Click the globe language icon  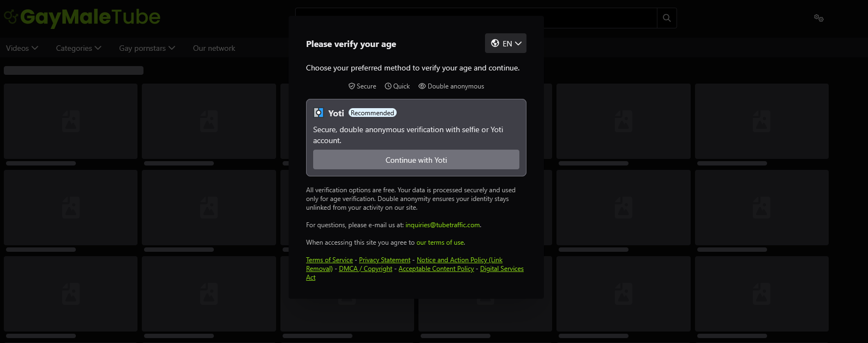[495, 43]
